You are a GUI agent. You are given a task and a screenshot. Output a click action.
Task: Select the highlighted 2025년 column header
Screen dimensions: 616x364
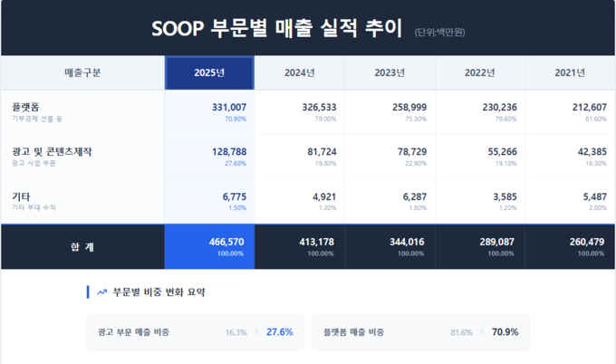click(x=209, y=72)
